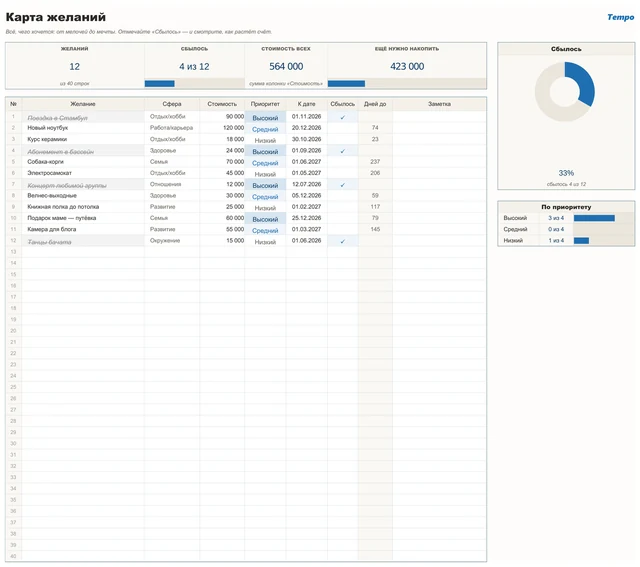Screen dimensions: 640x567
Task: Select the date 20.12.2026
Action: (x=307, y=128)
